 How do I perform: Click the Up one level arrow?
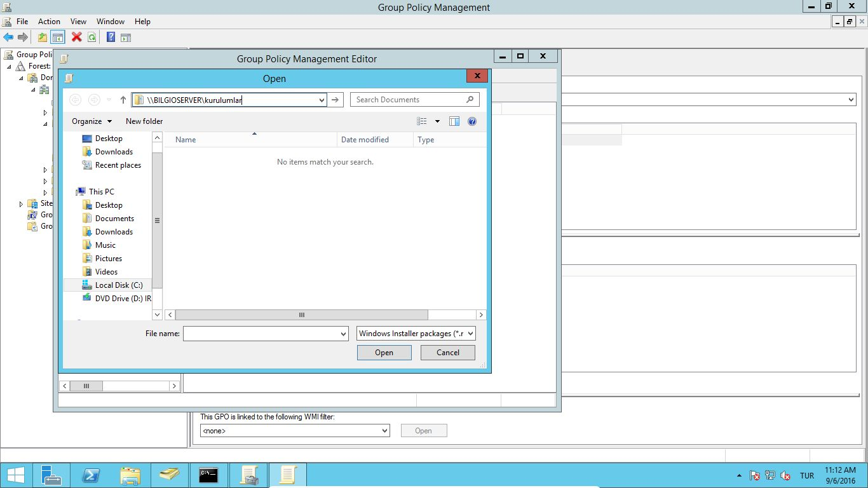[x=123, y=100]
